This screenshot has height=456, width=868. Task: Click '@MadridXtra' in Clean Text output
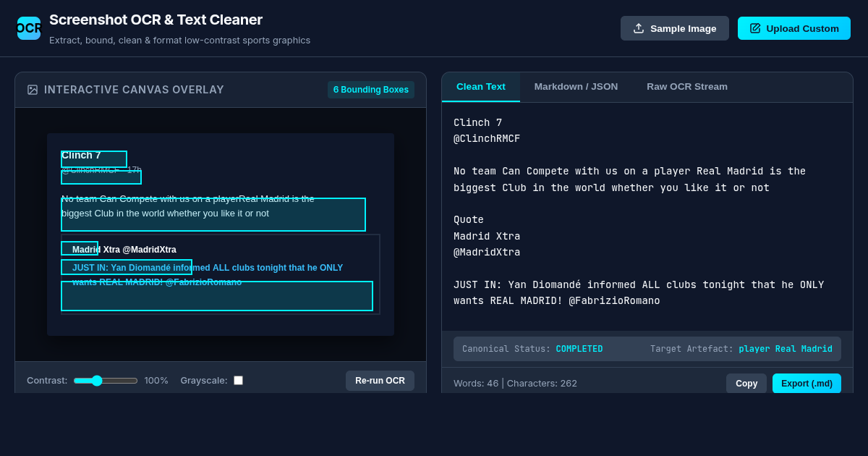[487, 253]
